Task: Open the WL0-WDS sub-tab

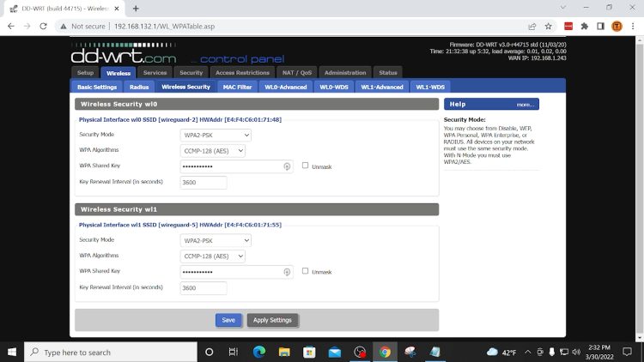Action: click(334, 87)
